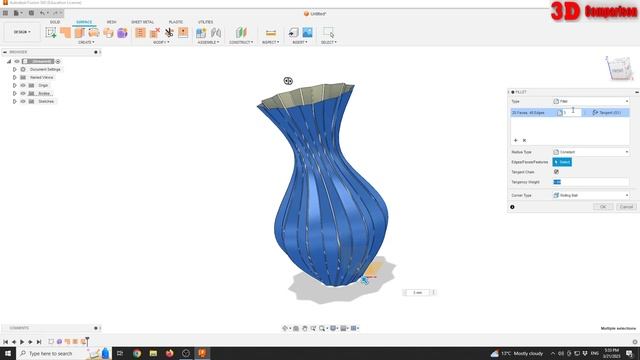This screenshot has width=640, height=360.
Task: Add a new fillet selection set with plus
Action: point(516,140)
